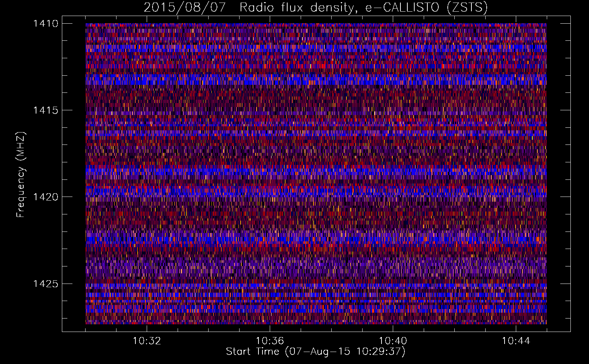Click the 'Frequency (MHZ)' axis label
The image size is (589, 364).
point(21,175)
